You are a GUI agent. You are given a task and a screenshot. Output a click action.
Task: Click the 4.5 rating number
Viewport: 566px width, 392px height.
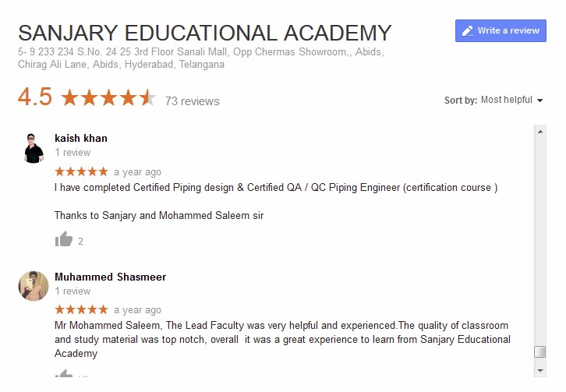pos(35,97)
